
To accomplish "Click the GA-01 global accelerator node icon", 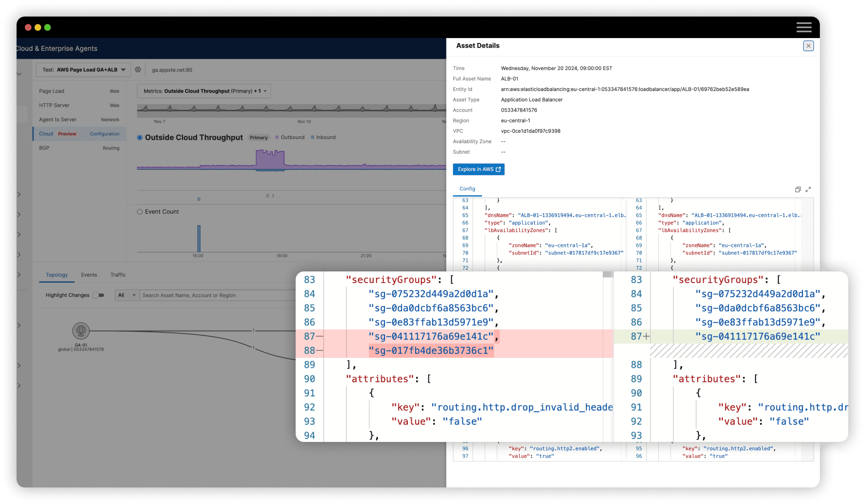I will coord(81,331).
